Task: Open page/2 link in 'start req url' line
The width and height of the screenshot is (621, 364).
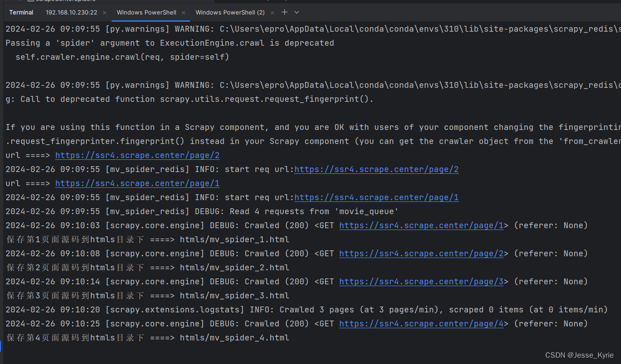Action: point(376,169)
